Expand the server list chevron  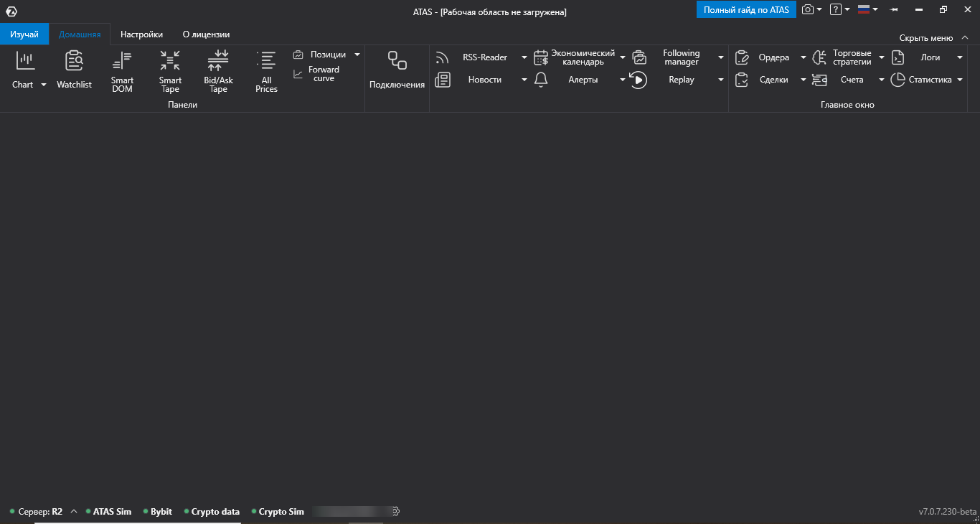click(73, 512)
